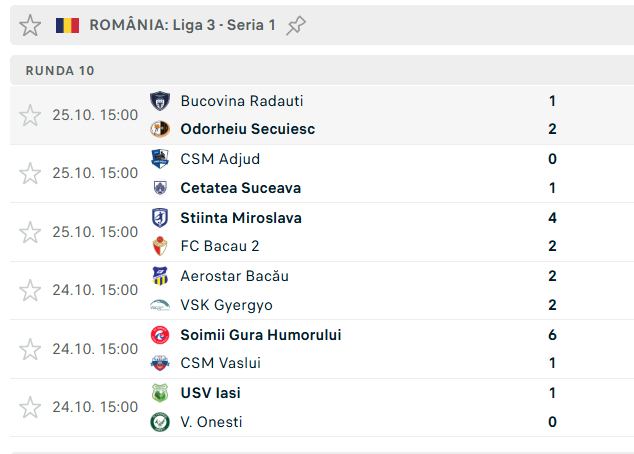Click the Bucovina Radauti team crest
The image size is (634, 454).
[160, 101]
